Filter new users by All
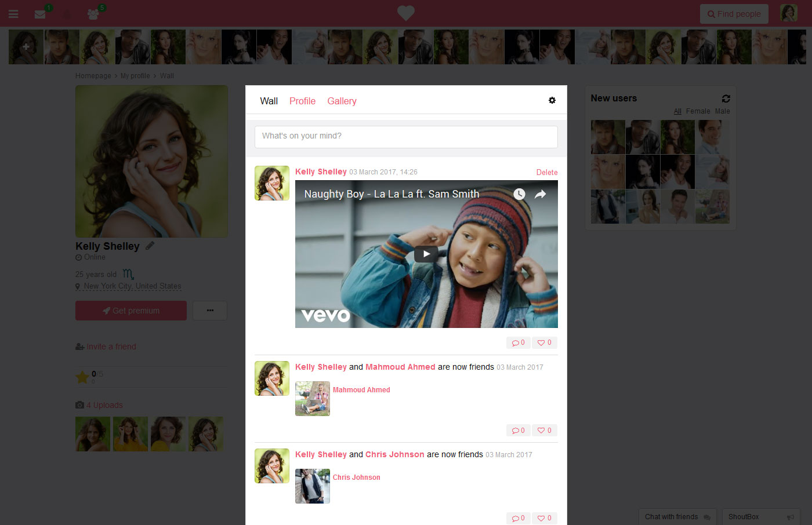 pos(677,111)
